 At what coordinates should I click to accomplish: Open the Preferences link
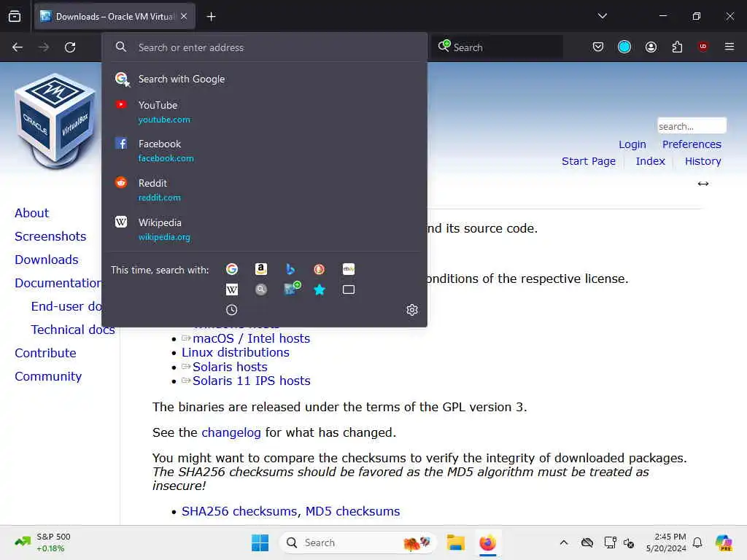tap(692, 144)
